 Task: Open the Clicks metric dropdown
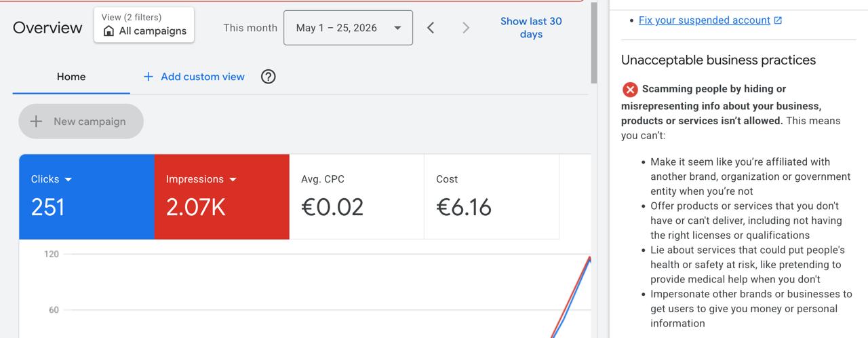coord(52,179)
